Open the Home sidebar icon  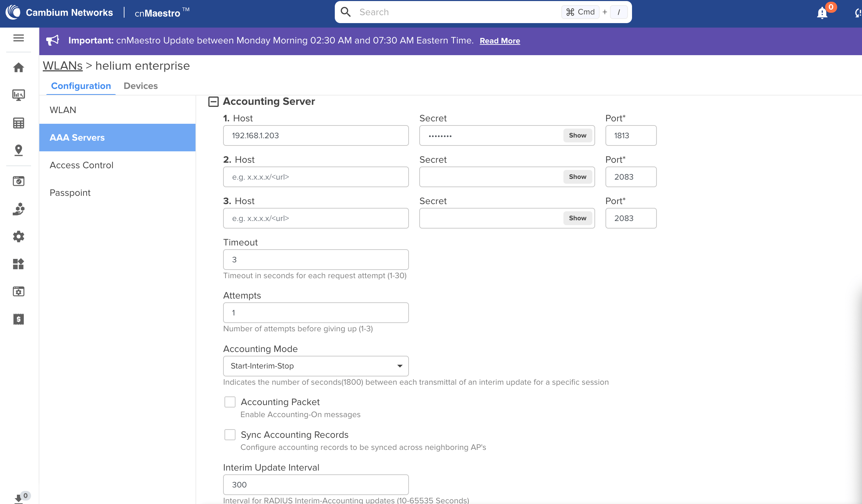click(19, 67)
